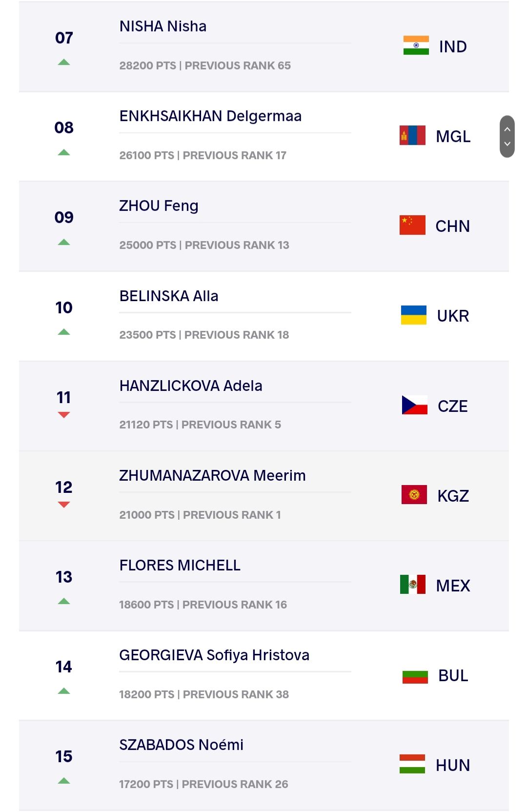Open NISHA Nisha athlete profile

click(x=163, y=26)
